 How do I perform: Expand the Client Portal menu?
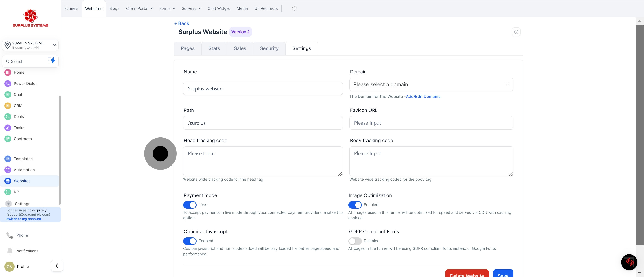(x=139, y=8)
